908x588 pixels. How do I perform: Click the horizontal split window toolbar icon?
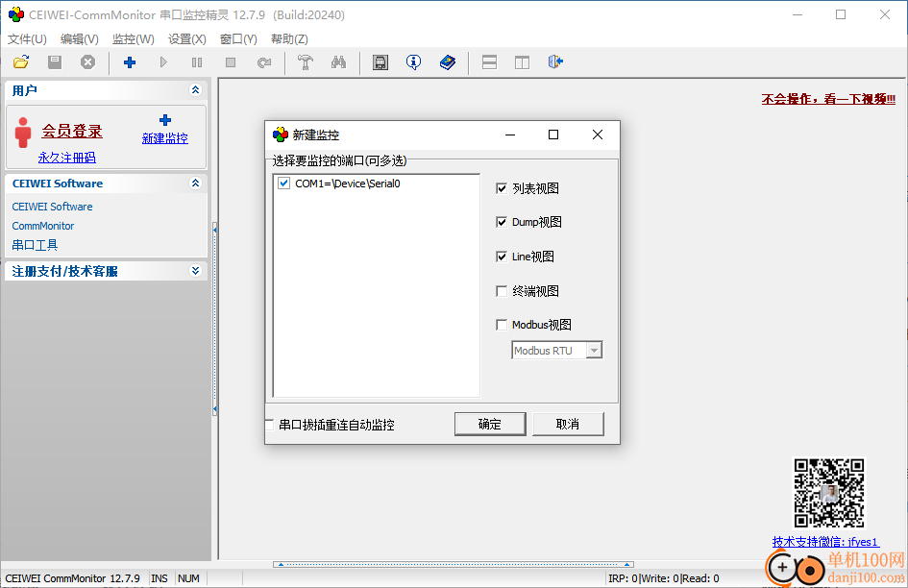(489, 62)
